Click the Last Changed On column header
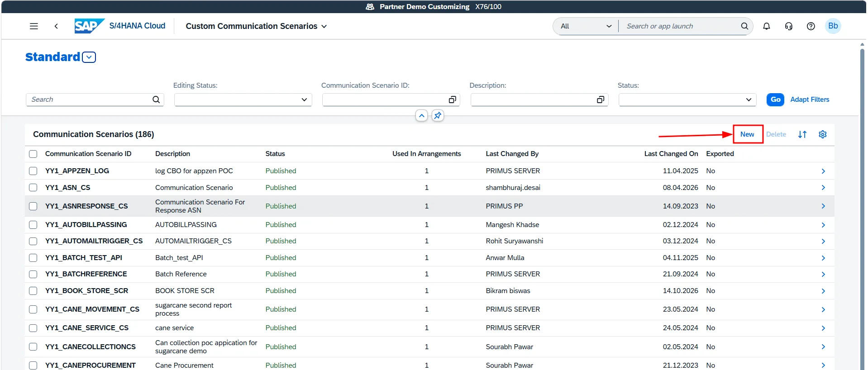The height and width of the screenshot is (370, 868). pos(671,154)
